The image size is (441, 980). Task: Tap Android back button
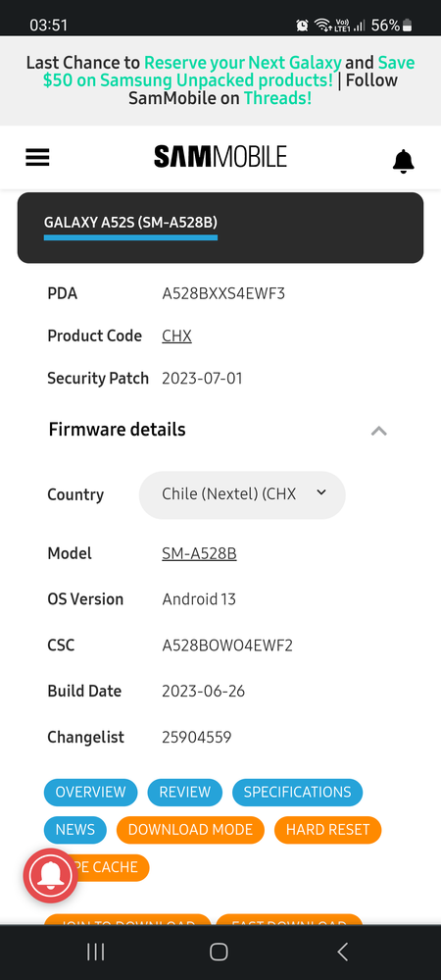(x=342, y=952)
